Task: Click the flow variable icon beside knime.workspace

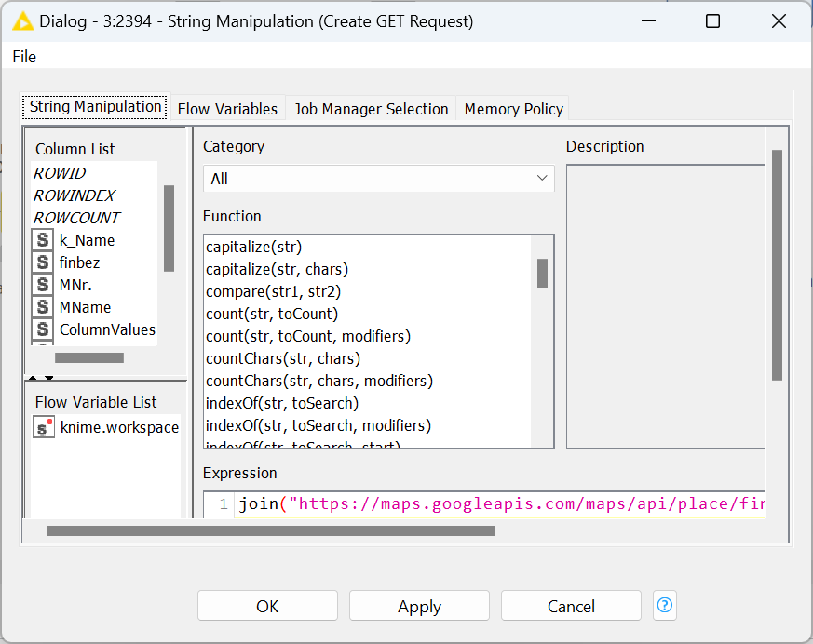Action: click(44, 427)
